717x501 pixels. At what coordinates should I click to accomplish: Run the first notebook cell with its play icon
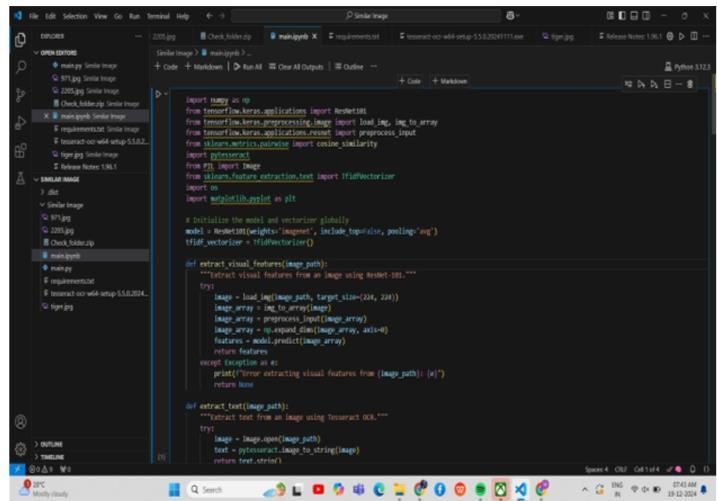158,94
